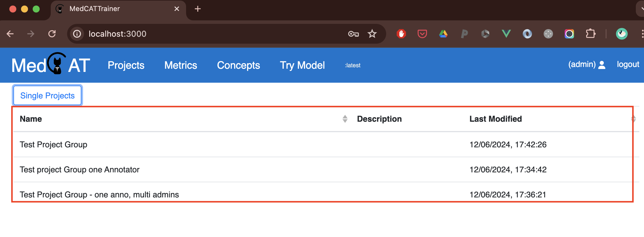Image resolution: width=644 pixels, height=237 pixels.
Task: Click the browser forward arrow
Action: (31, 34)
